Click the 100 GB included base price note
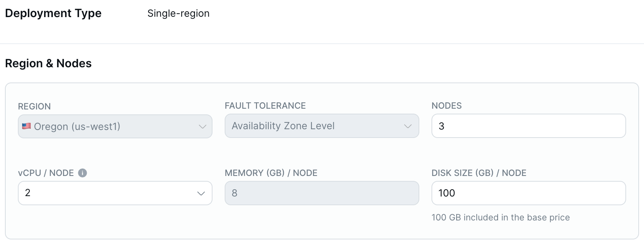This screenshot has height=244, width=644. (x=500, y=217)
